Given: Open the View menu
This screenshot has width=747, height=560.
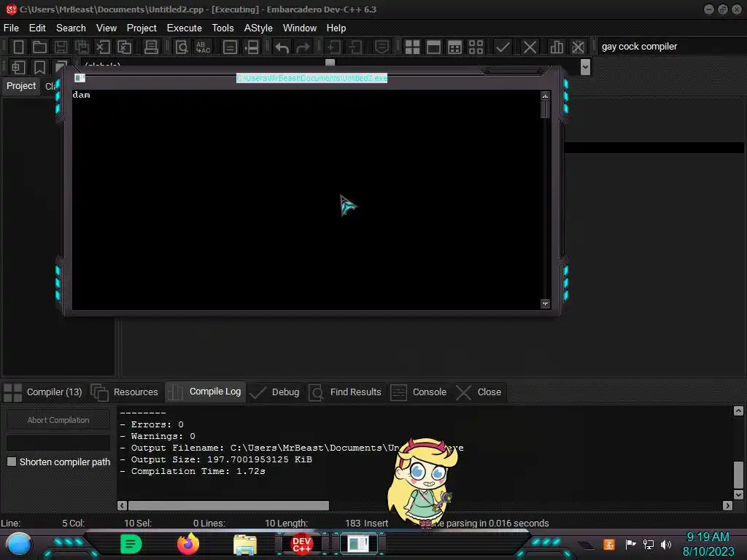Looking at the screenshot, I should [107, 28].
